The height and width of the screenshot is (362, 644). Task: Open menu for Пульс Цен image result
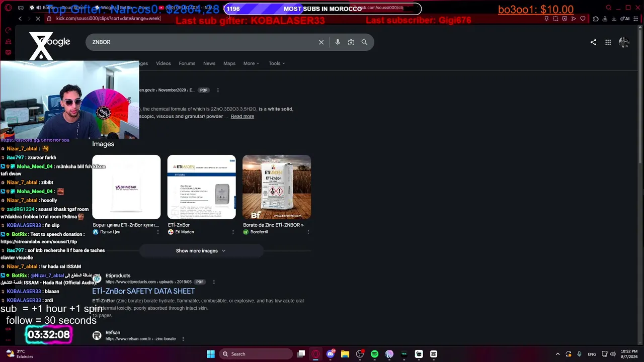tap(158, 232)
